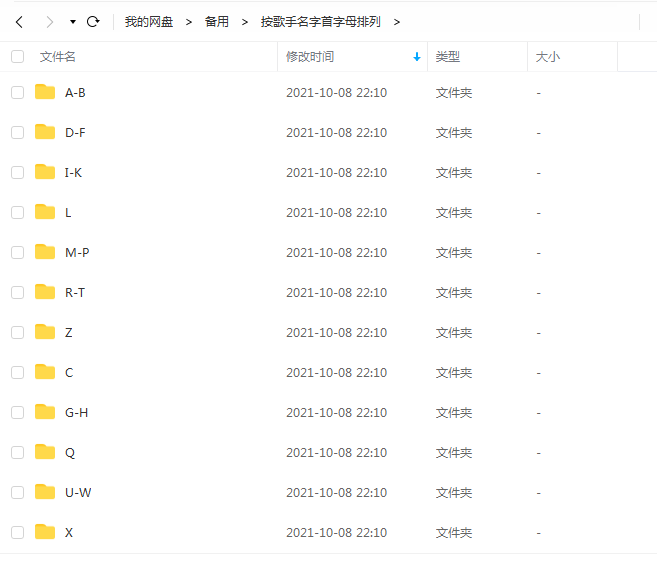Click the forward navigation arrow
This screenshot has width=657, height=564.
click(x=49, y=21)
